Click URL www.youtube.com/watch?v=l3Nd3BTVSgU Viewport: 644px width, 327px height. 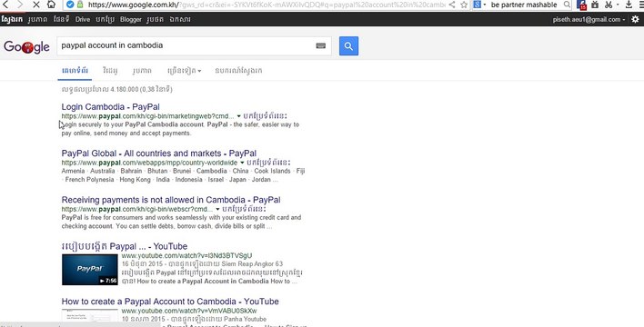(186, 255)
